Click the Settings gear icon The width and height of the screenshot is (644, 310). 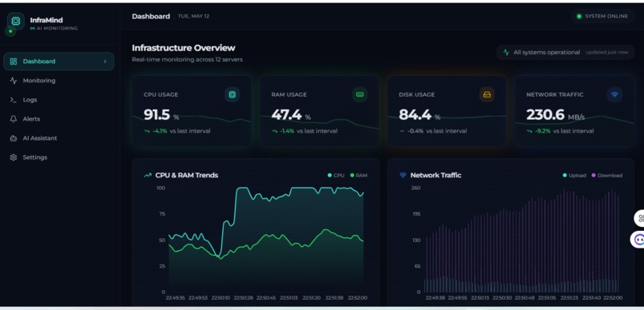click(x=13, y=157)
